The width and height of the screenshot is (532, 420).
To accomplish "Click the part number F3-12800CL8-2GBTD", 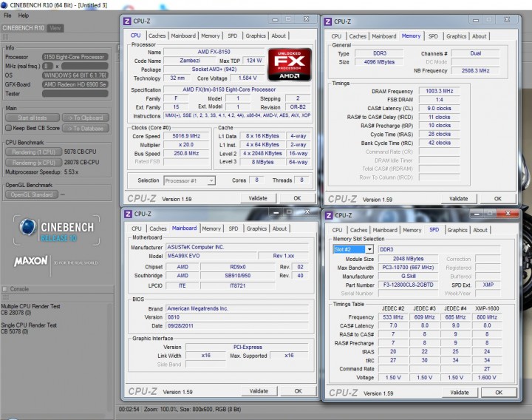I will 408,285.
